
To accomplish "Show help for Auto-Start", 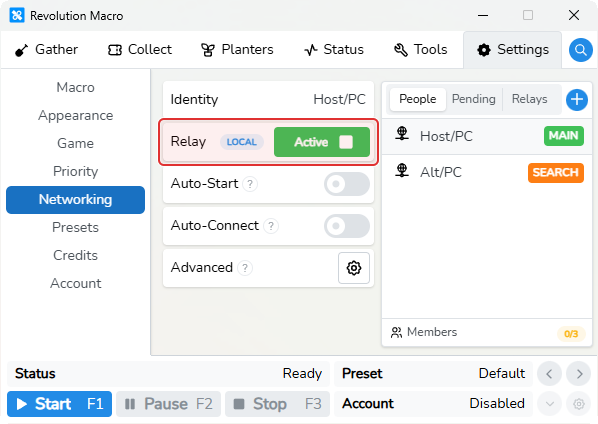I will tap(250, 184).
